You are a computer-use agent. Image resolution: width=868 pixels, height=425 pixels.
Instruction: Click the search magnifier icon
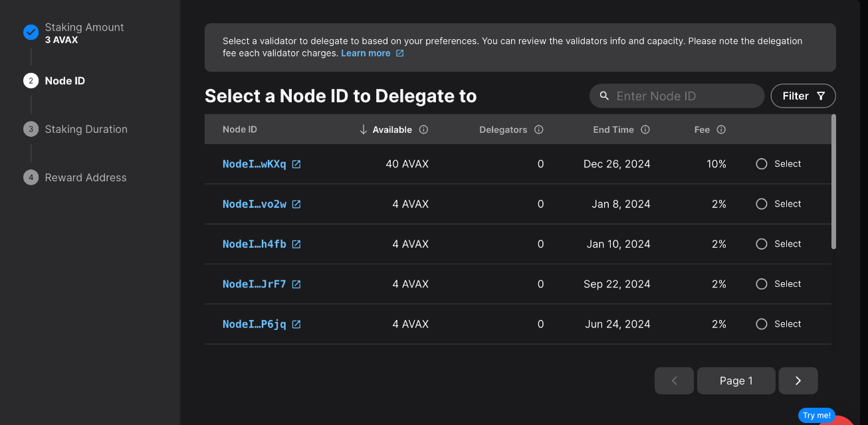(604, 96)
